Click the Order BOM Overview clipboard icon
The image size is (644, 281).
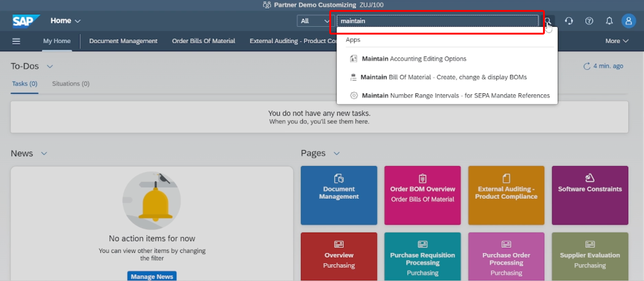pos(423,178)
